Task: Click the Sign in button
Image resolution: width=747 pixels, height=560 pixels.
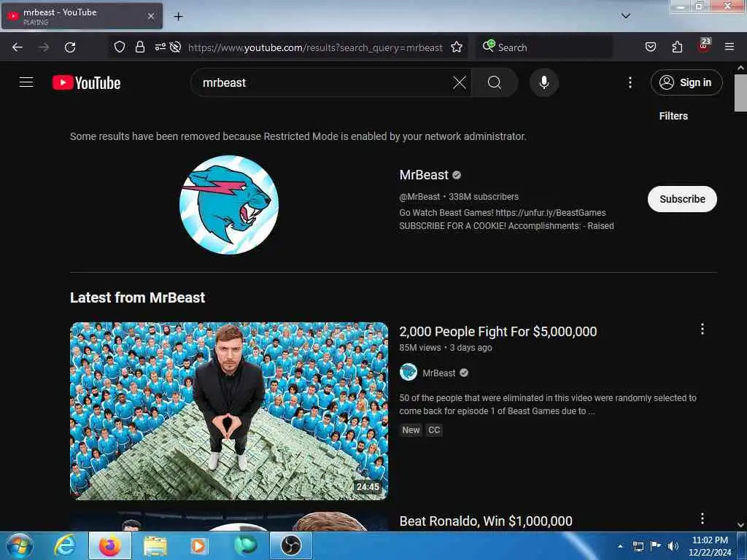Action: tap(686, 82)
